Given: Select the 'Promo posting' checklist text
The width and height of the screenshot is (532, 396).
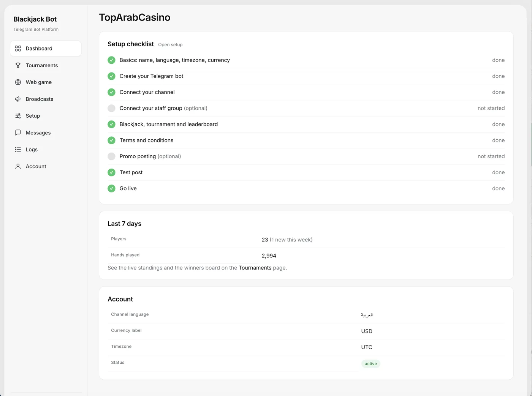Looking at the screenshot, I should coord(138,156).
